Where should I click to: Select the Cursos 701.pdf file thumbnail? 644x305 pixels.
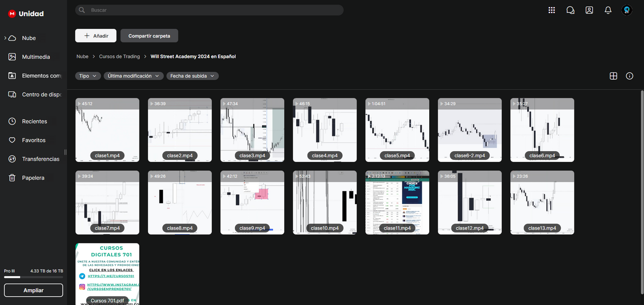click(107, 274)
